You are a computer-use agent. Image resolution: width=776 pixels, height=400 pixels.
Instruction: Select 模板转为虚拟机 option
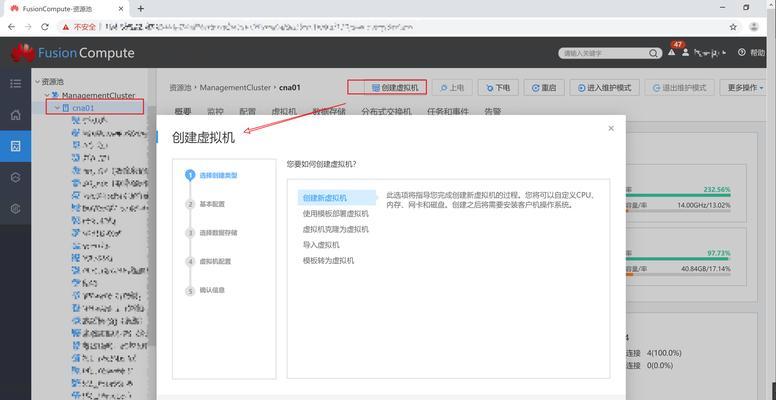point(328,260)
